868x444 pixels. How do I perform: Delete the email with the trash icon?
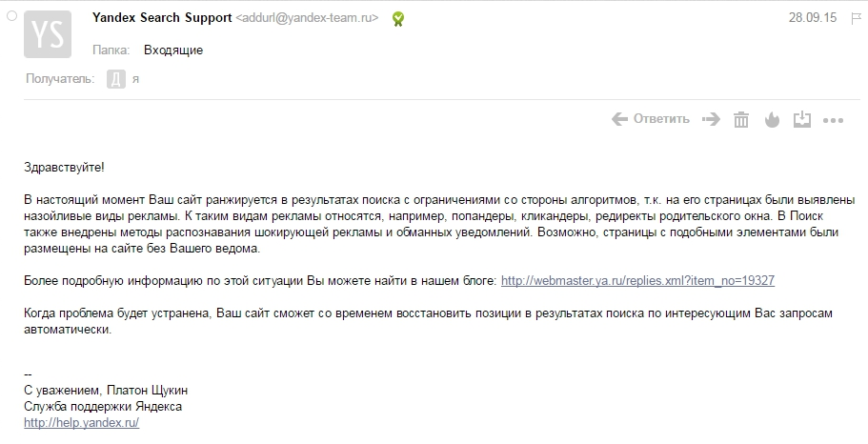tap(741, 120)
